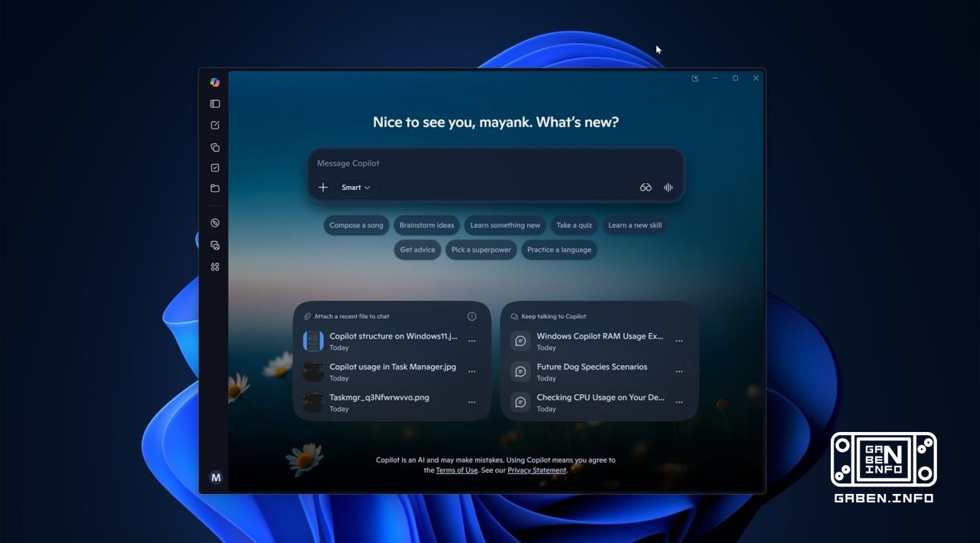This screenshot has width=980, height=543.
Task: Click the Taskmgr_q3Nfwrwvvo.png file name
Action: (x=379, y=397)
